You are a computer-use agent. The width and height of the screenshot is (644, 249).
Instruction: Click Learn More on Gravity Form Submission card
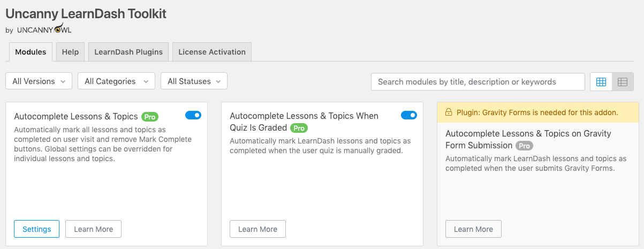tap(473, 229)
